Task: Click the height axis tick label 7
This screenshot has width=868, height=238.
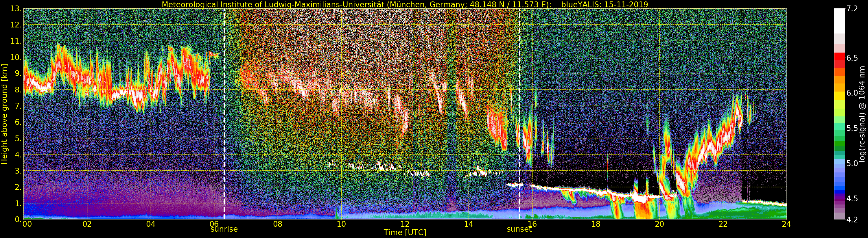Action: click(18, 106)
